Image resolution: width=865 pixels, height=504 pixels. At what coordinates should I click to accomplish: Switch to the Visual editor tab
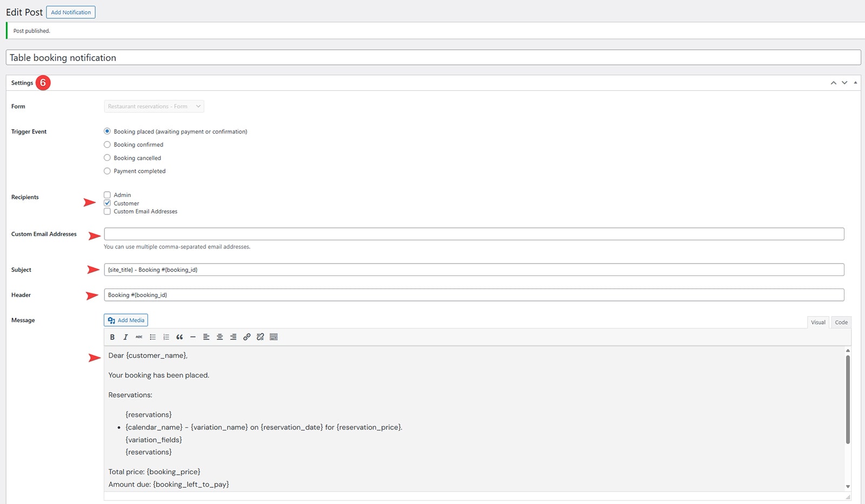(x=818, y=322)
